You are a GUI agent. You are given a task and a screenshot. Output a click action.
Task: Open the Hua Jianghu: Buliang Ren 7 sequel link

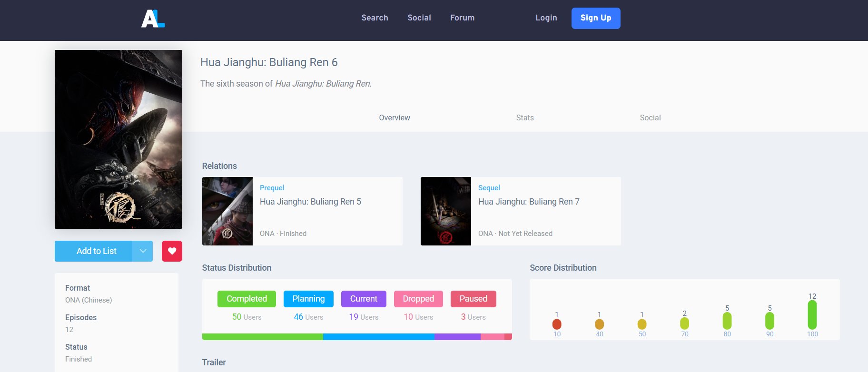(x=529, y=202)
